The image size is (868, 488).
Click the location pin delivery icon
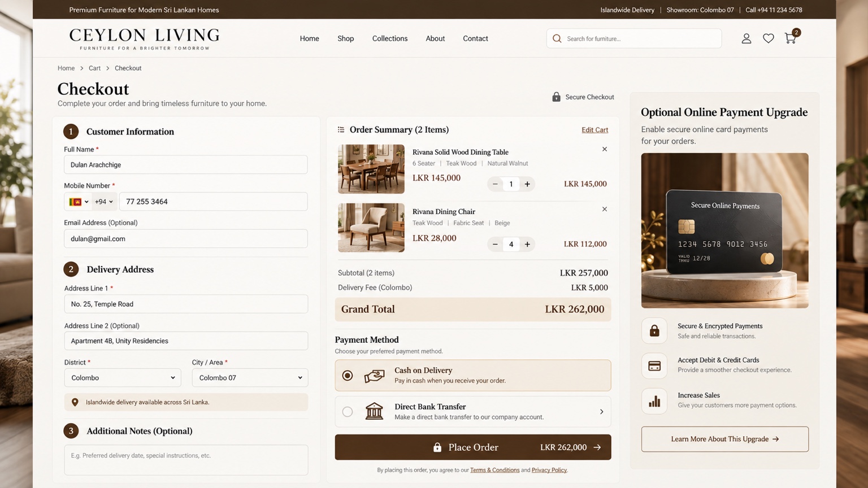75,402
